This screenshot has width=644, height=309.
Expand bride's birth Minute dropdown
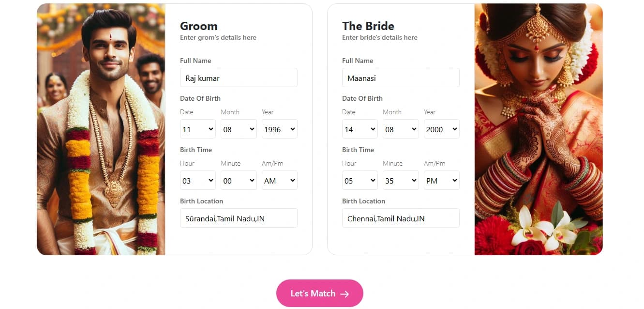(x=401, y=181)
